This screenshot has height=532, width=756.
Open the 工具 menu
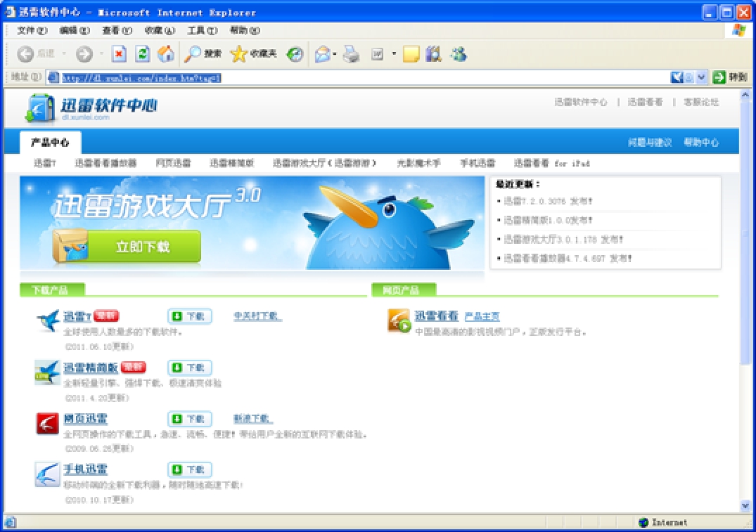tap(203, 31)
